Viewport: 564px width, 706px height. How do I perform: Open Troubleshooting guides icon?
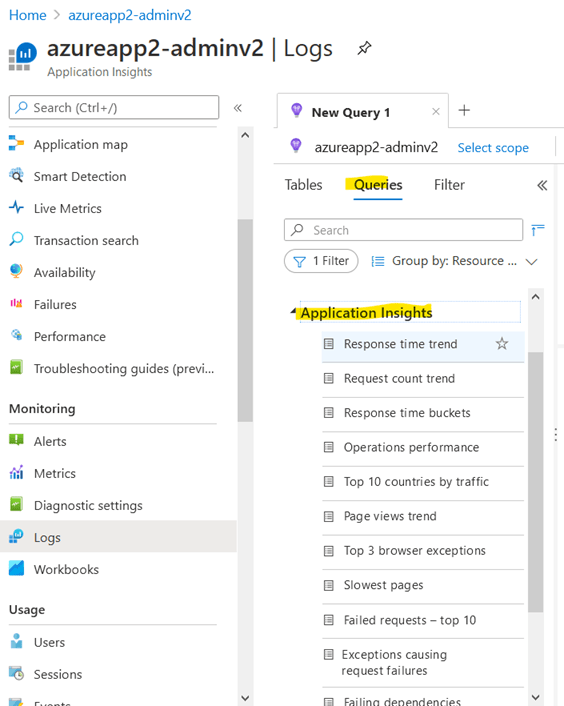16,367
